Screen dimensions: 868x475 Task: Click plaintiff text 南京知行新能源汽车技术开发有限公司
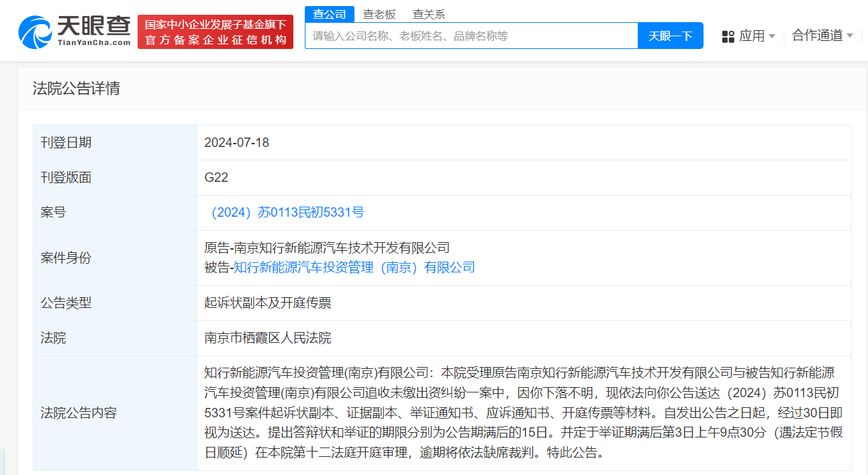(342, 248)
